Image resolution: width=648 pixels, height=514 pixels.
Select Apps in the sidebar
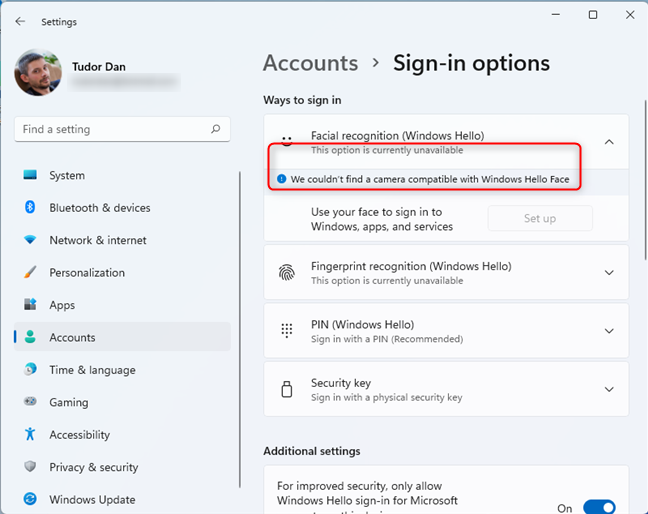122,305
